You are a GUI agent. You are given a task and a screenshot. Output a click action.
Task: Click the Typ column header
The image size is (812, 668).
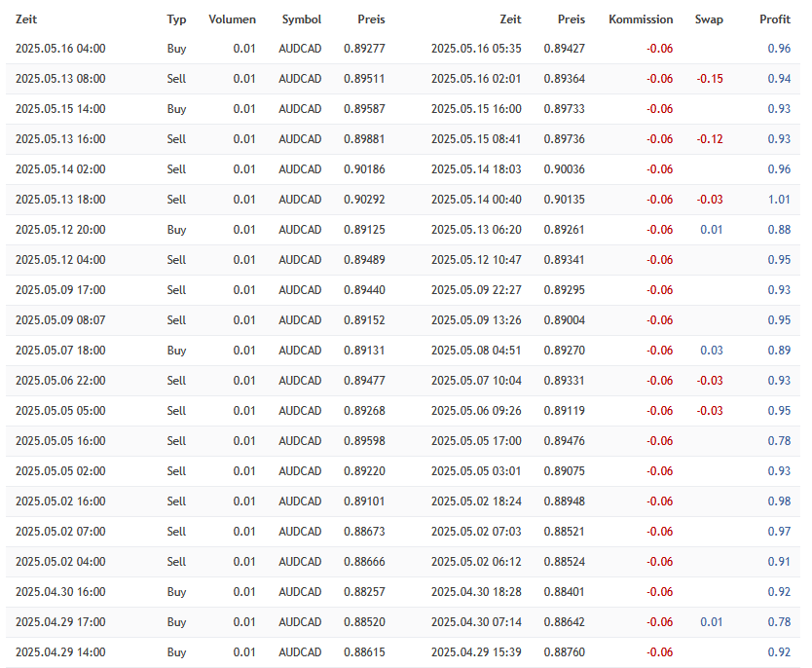[x=176, y=19]
